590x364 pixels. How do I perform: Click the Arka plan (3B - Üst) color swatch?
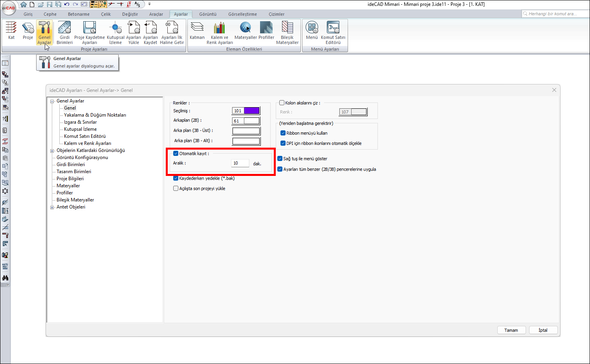(246, 131)
